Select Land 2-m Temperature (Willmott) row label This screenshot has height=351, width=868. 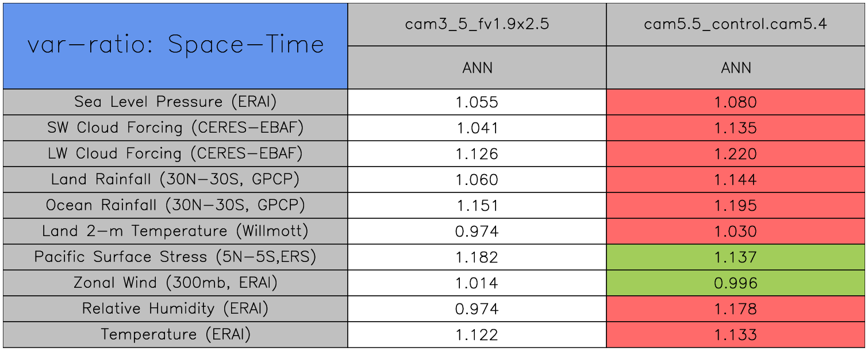click(x=175, y=231)
